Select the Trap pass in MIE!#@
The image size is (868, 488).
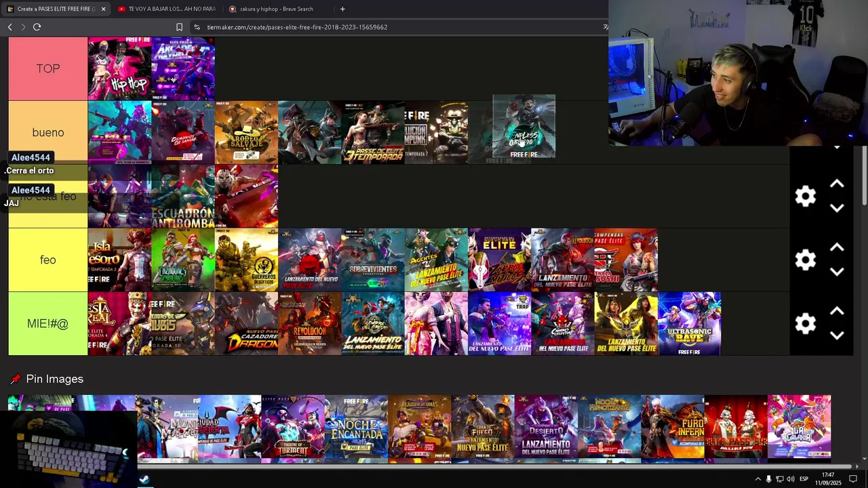pyautogui.click(x=500, y=323)
